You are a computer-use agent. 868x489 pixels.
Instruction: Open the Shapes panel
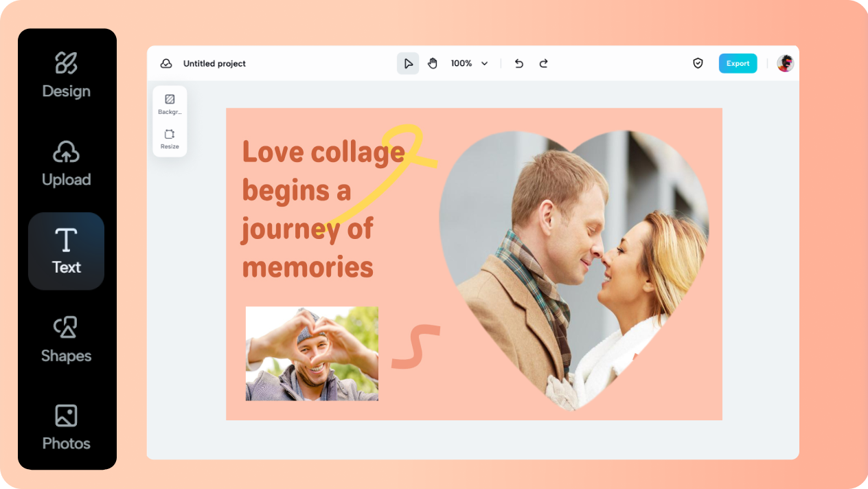point(66,341)
